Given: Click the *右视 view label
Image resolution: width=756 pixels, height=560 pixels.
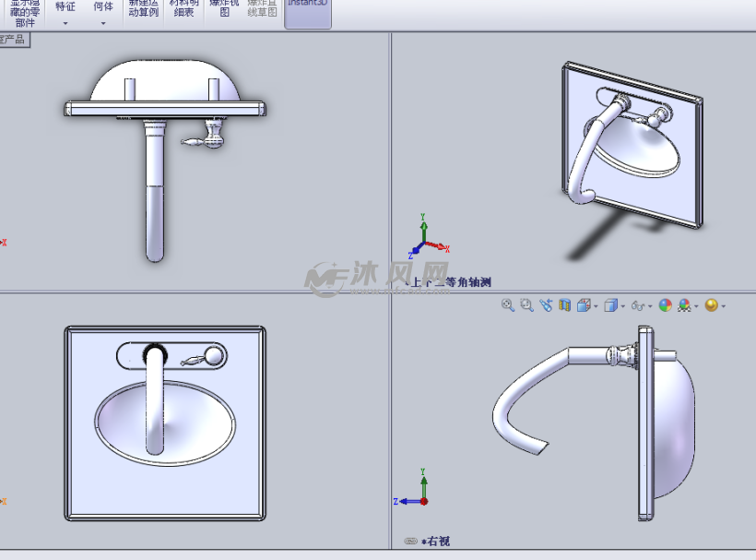Looking at the screenshot, I should click(x=435, y=542).
